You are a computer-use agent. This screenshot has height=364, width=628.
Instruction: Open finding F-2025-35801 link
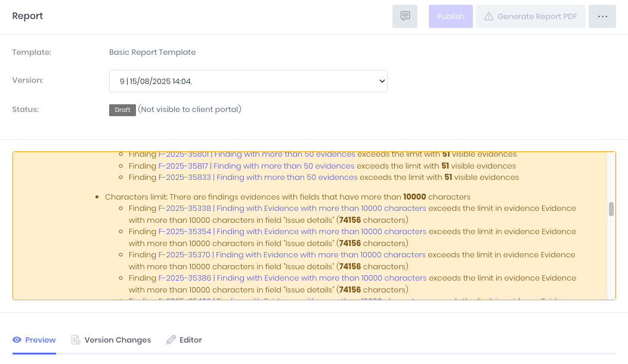click(x=256, y=154)
